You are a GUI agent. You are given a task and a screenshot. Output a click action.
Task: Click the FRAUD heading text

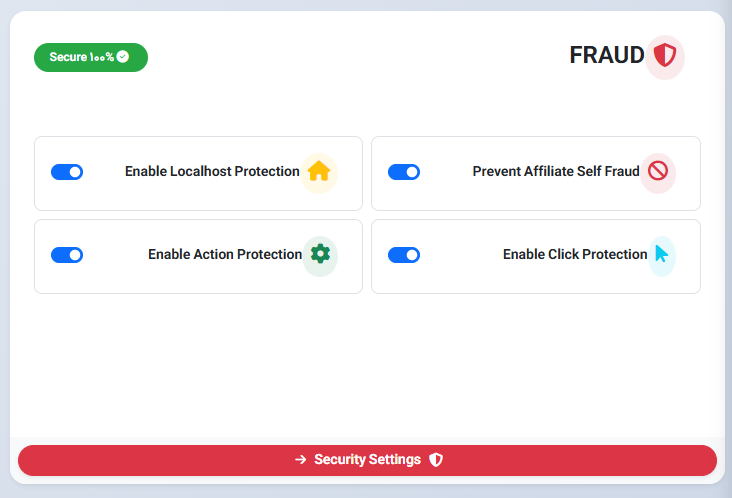point(606,56)
